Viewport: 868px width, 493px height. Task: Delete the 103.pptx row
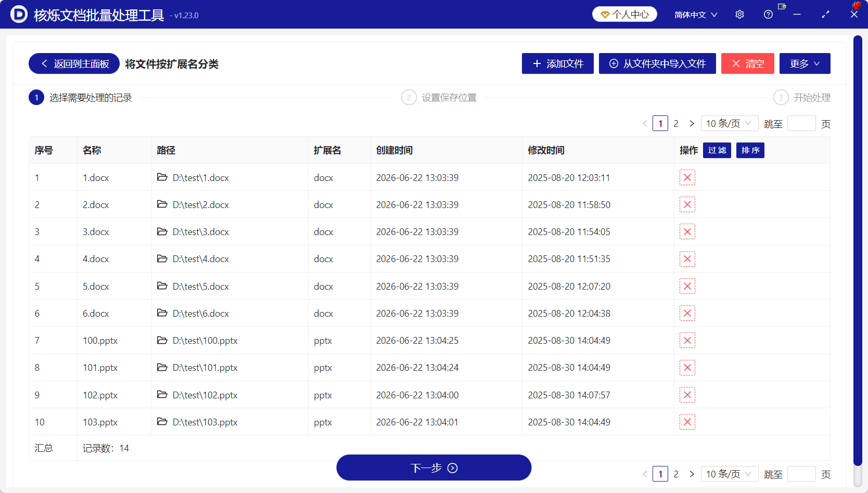click(687, 422)
